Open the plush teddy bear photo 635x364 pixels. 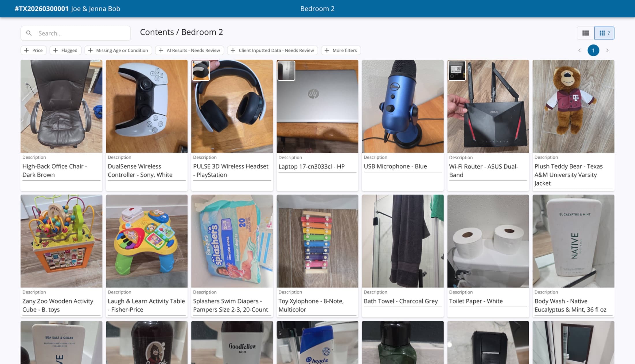pyautogui.click(x=574, y=106)
